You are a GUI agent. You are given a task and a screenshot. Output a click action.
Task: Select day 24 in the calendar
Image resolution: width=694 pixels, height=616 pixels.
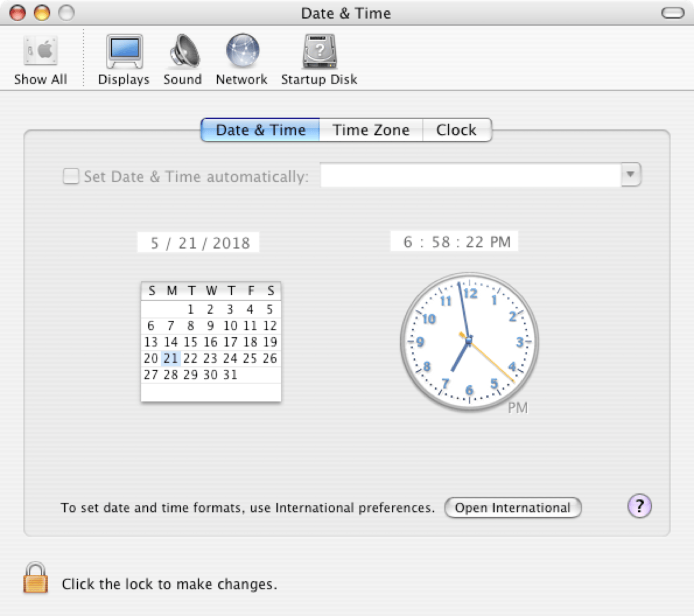point(231,358)
